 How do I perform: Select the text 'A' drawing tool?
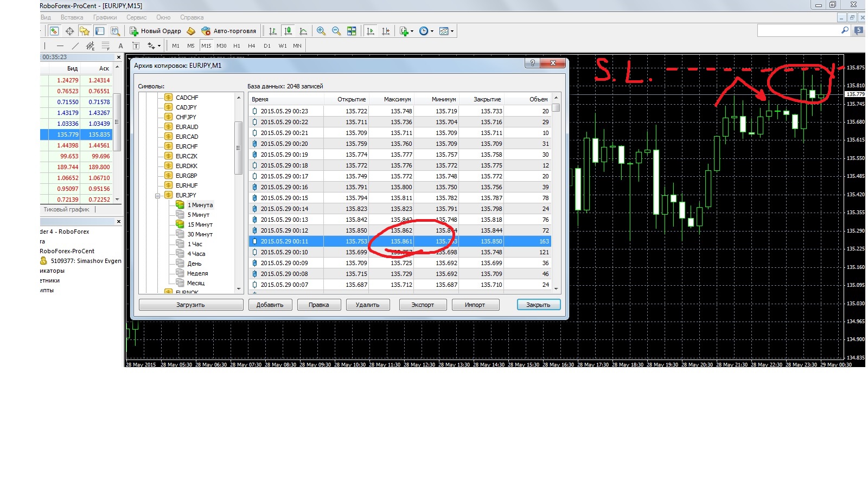[121, 46]
